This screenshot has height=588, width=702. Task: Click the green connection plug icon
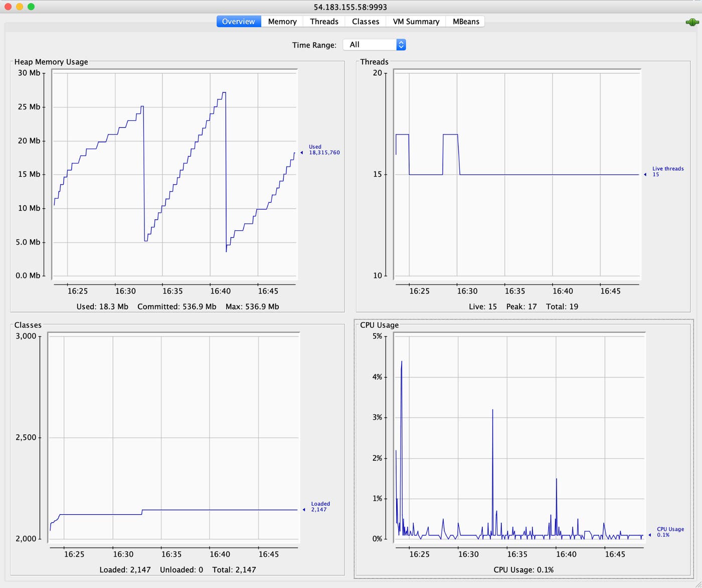click(692, 22)
